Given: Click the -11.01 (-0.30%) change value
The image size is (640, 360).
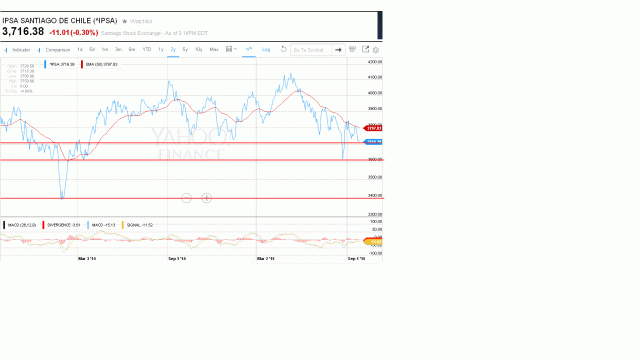Looking at the screenshot, I should tap(73, 33).
